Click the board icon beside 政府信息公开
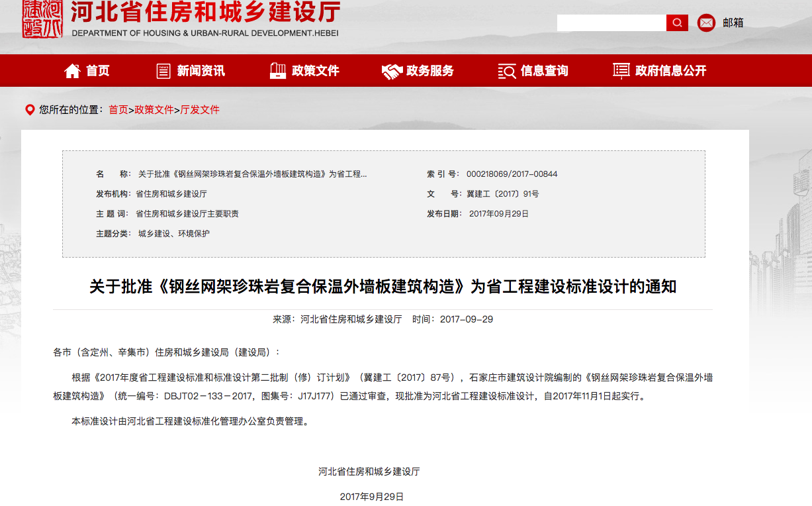The width and height of the screenshot is (812, 506). pyautogui.click(x=621, y=71)
